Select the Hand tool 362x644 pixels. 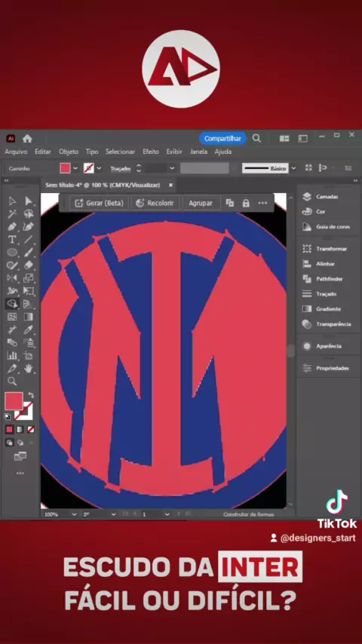coord(28,369)
